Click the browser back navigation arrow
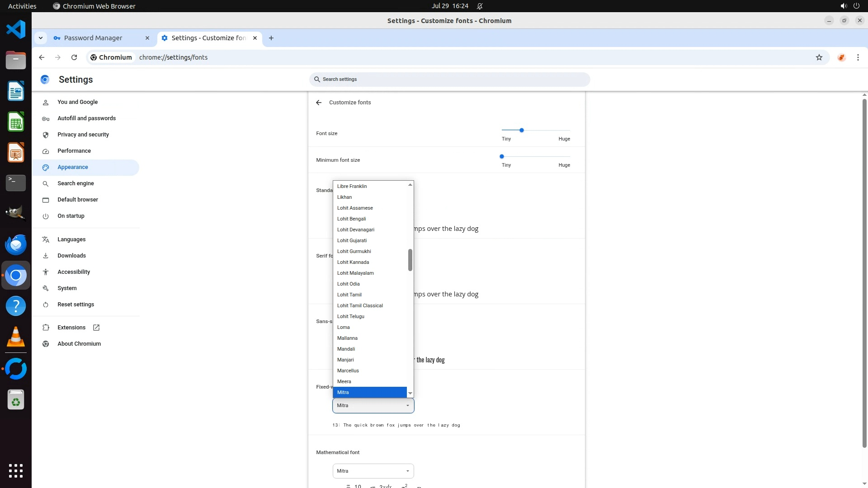 tap(42, 57)
